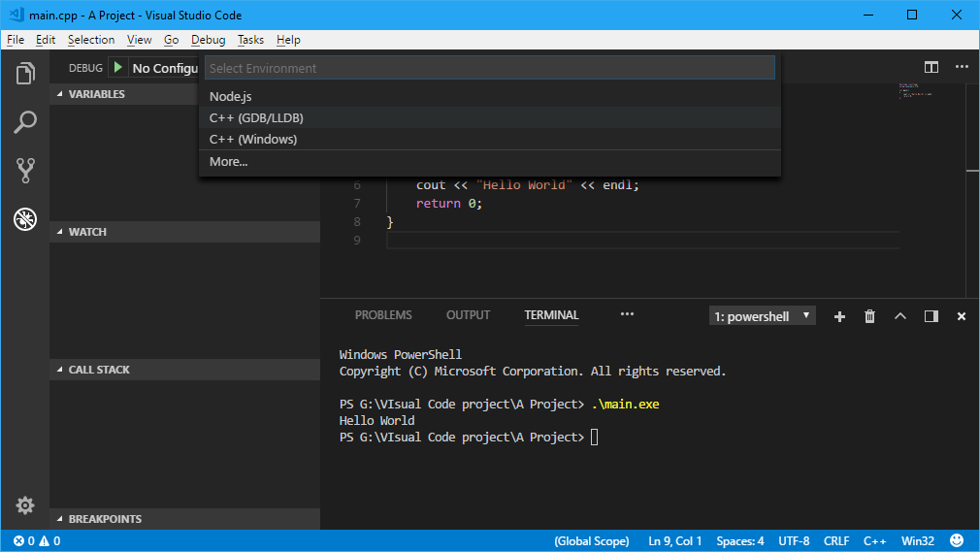980x552 pixels.
Task: Maximize the panel with up chevron
Action: pos(900,316)
